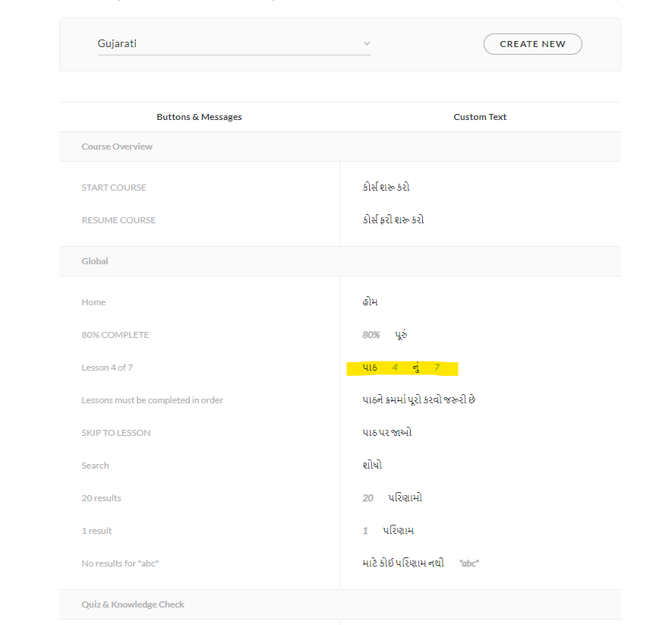Click the Course Overview section header

click(x=117, y=147)
